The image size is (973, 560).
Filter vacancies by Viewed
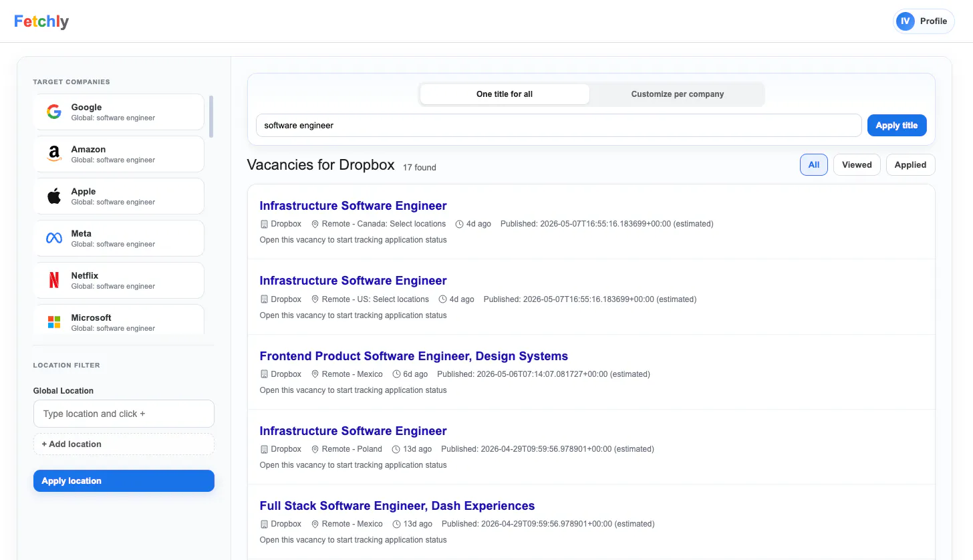point(857,165)
